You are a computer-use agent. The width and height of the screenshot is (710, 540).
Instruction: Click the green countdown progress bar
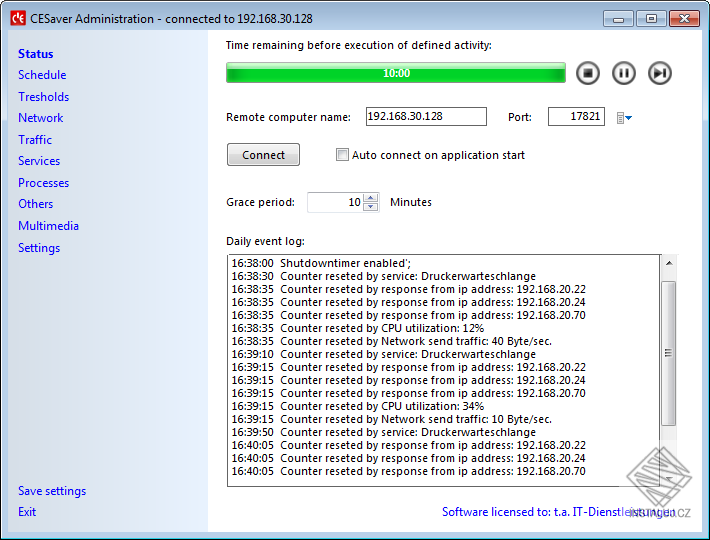[396, 73]
